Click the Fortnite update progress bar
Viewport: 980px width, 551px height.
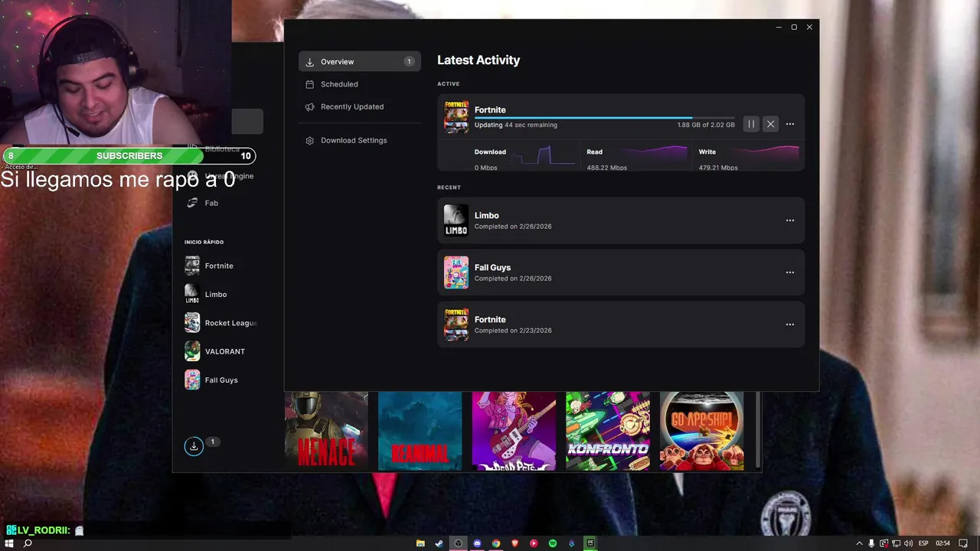click(x=604, y=118)
